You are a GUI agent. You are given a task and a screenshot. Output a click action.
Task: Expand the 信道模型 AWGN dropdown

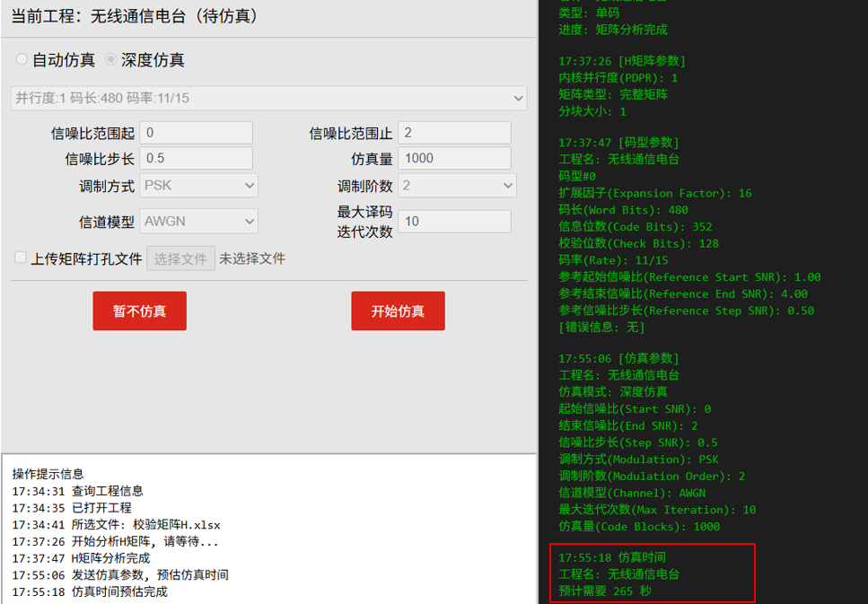(198, 221)
